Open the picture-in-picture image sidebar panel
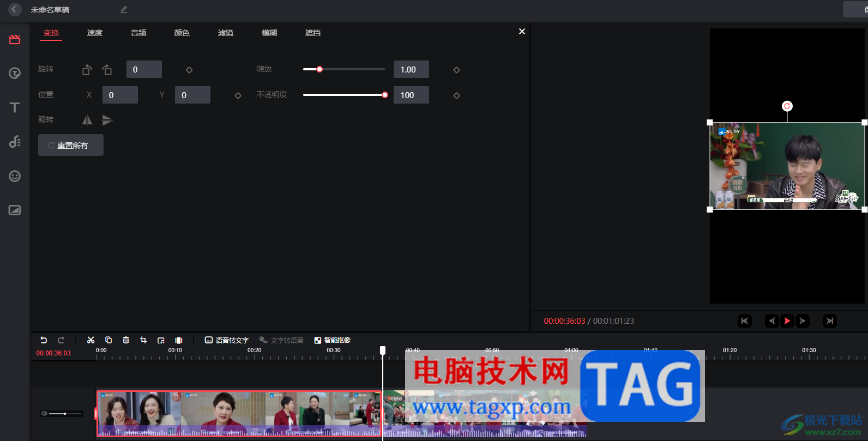The image size is (868, 441). 15,210
